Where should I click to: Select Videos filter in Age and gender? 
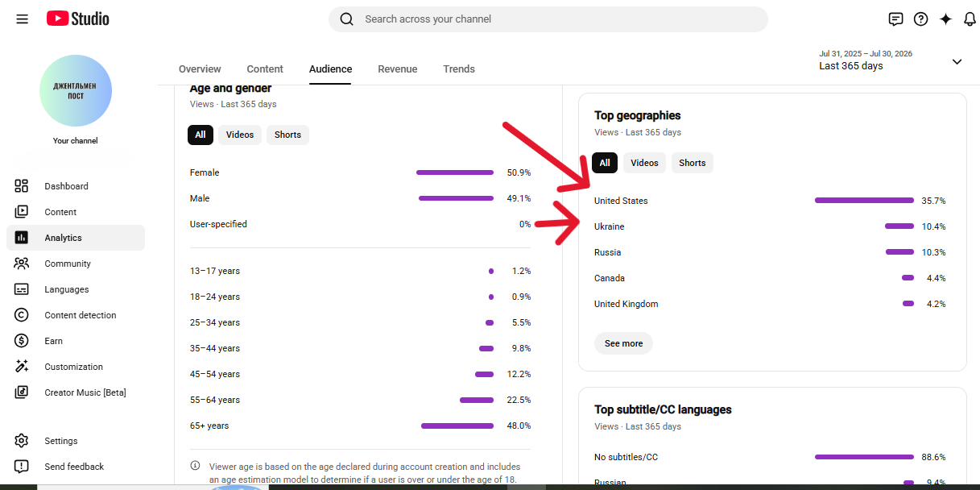tap(240, 135)
